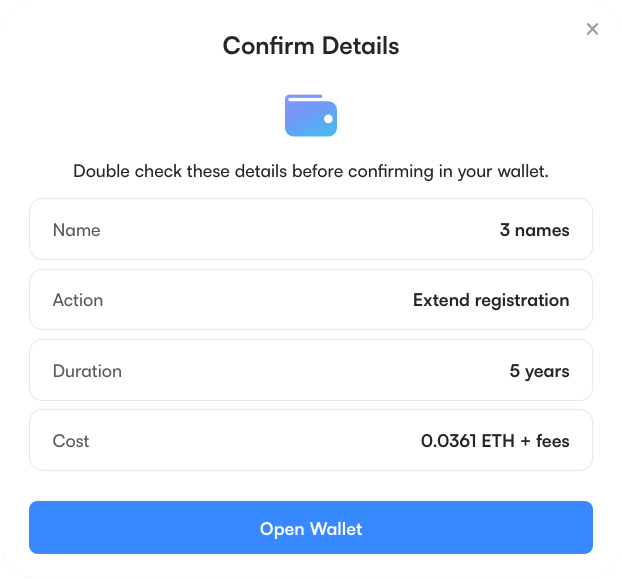Click the '5 years' duration value

pos(539,371)
